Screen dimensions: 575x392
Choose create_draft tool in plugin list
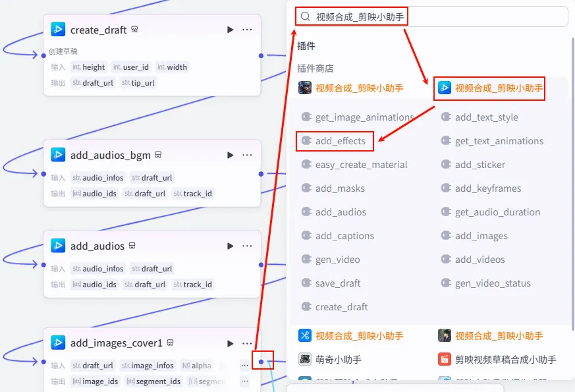(x=335, y=307)
